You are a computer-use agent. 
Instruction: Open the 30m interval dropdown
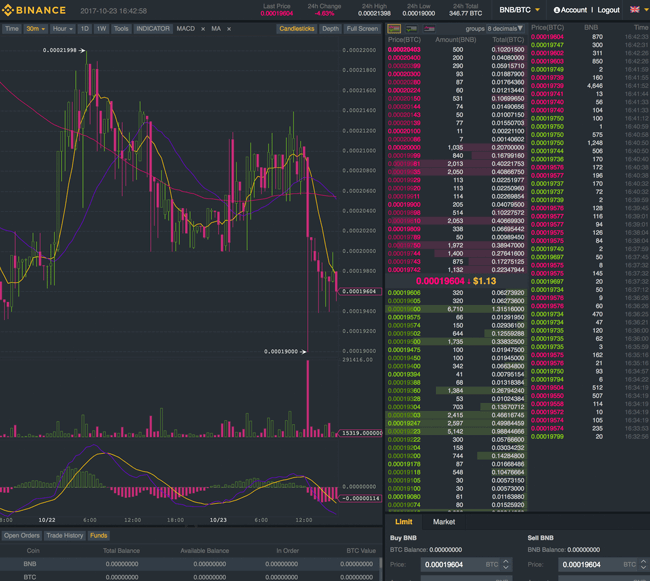(x=36, y=29)
